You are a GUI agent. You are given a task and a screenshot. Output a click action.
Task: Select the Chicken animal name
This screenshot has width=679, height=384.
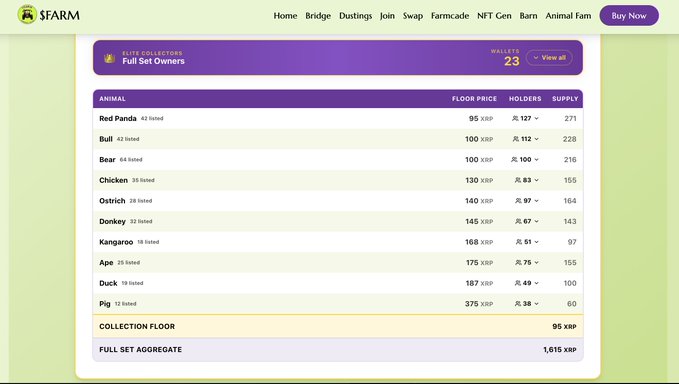113,180
